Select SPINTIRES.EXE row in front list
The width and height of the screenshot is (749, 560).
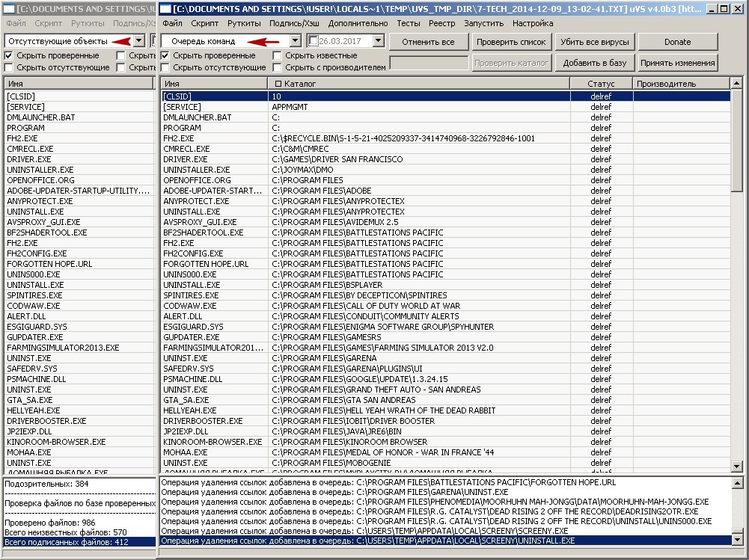(x=446, y=295)
